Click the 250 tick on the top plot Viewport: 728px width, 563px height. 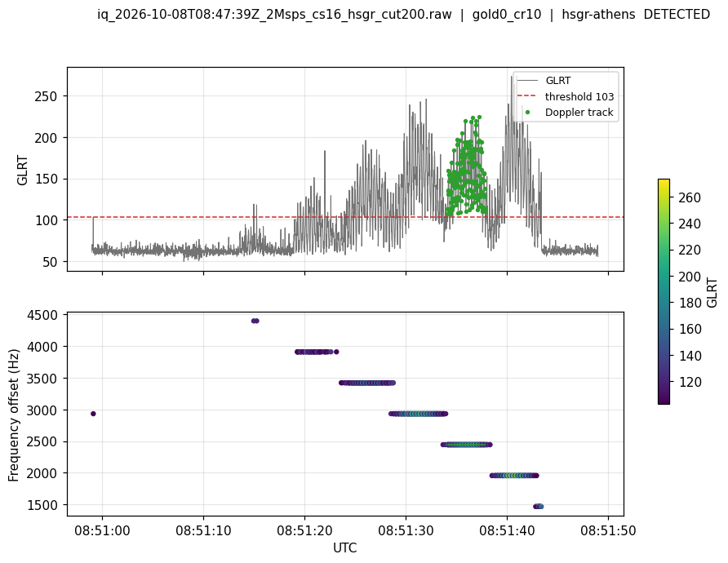tap(46, 96)
